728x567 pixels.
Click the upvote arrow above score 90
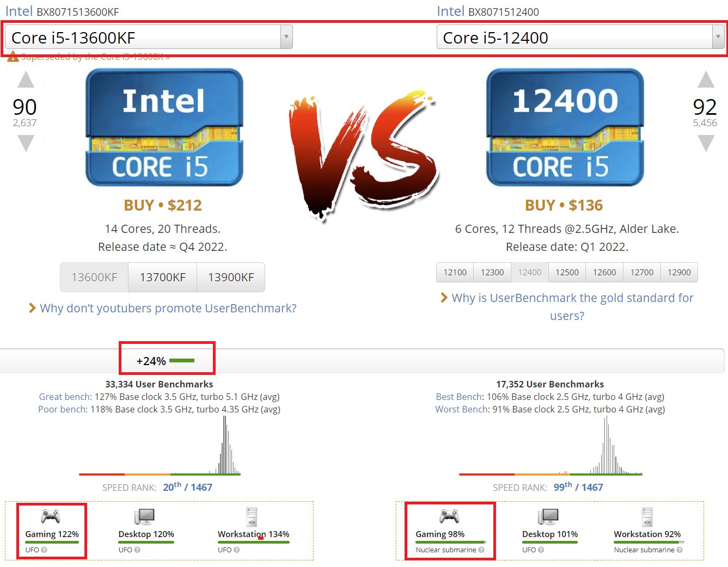26,79
